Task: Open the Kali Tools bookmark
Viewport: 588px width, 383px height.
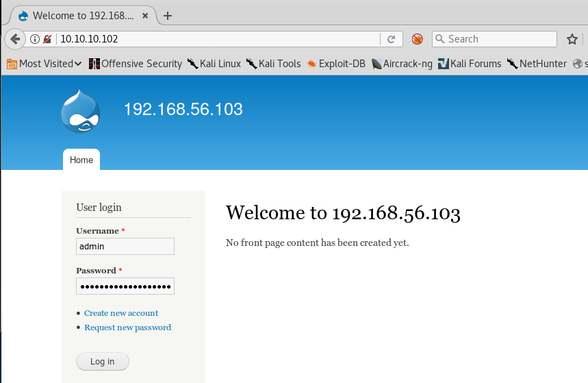Action: click(x=273, y=64)
